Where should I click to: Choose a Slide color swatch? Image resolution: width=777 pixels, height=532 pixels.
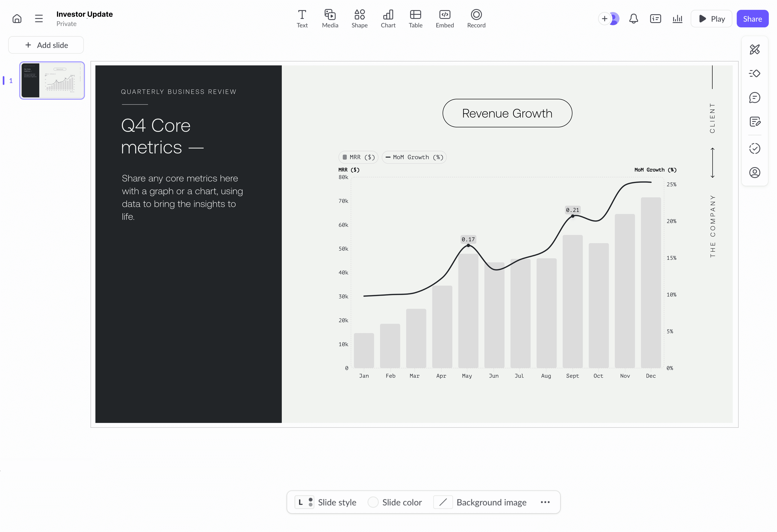[x=373, y=502]
